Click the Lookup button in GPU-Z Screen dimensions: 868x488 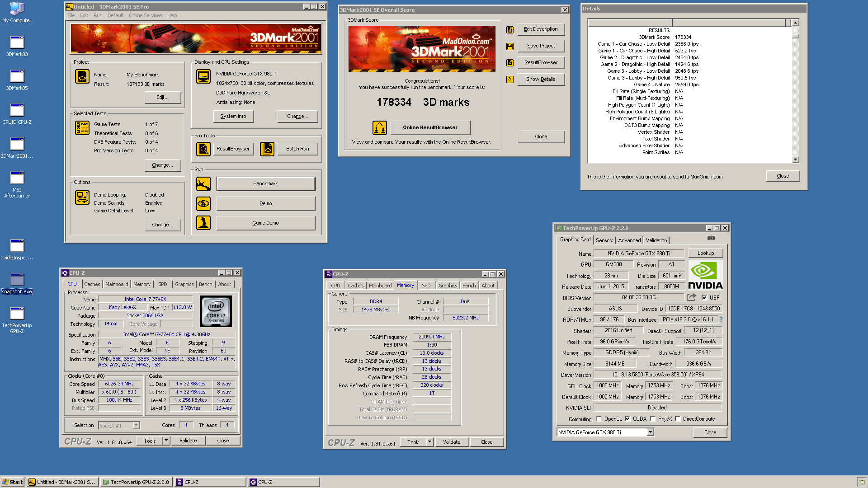coord(705,253)
